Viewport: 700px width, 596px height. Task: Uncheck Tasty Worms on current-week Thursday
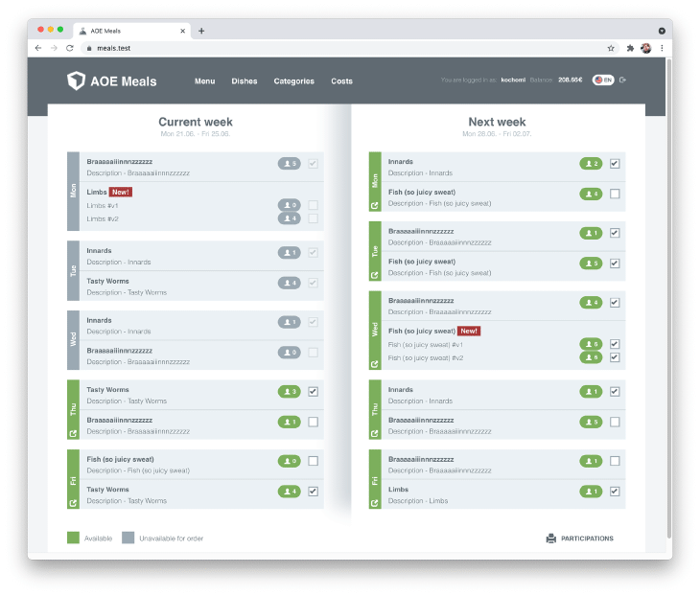tap(313, 392)
